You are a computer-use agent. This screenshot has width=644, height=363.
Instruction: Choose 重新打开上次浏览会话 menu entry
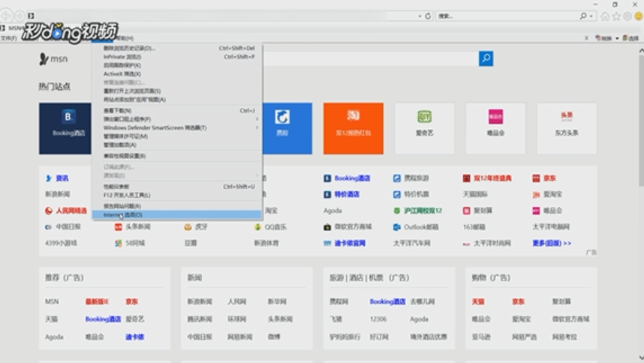click(176, 91)
